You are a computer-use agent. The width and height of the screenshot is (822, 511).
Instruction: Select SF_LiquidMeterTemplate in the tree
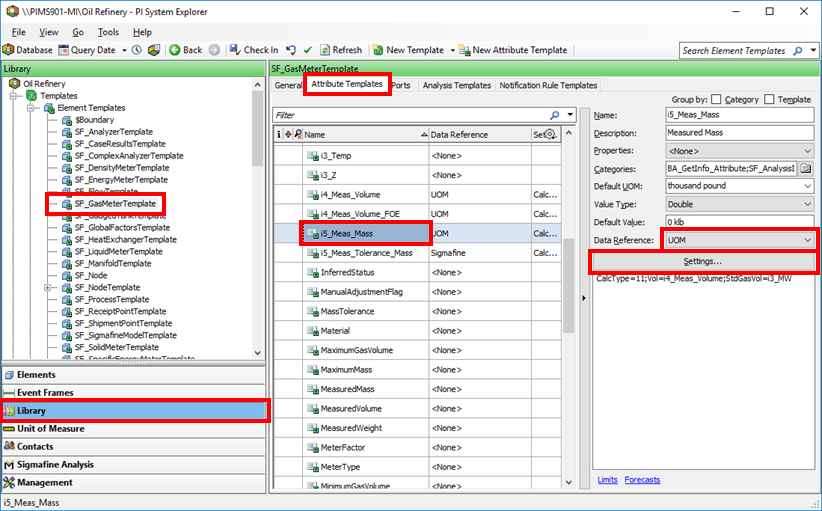118,252
